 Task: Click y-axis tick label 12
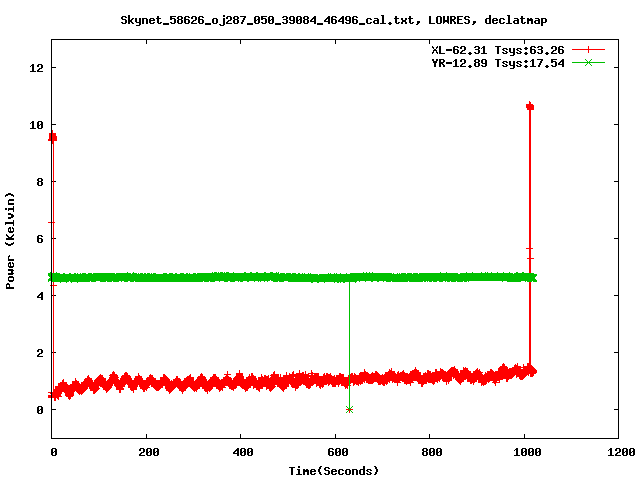(37, 68)
